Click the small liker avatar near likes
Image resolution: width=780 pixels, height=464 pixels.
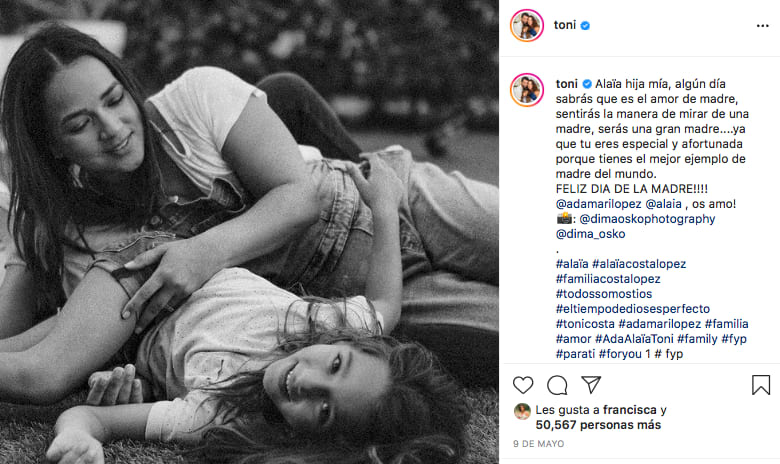pyautogui.click(x=521, y=411)
